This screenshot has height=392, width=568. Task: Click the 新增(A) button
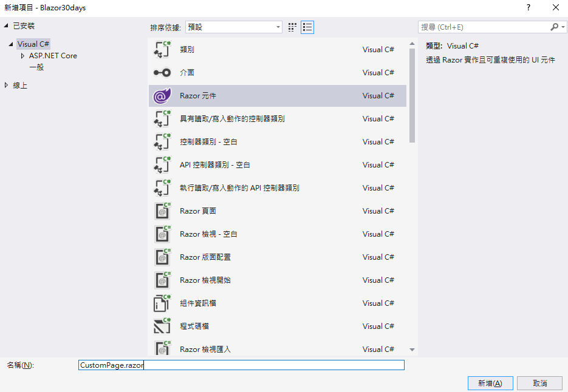(490, 384)
